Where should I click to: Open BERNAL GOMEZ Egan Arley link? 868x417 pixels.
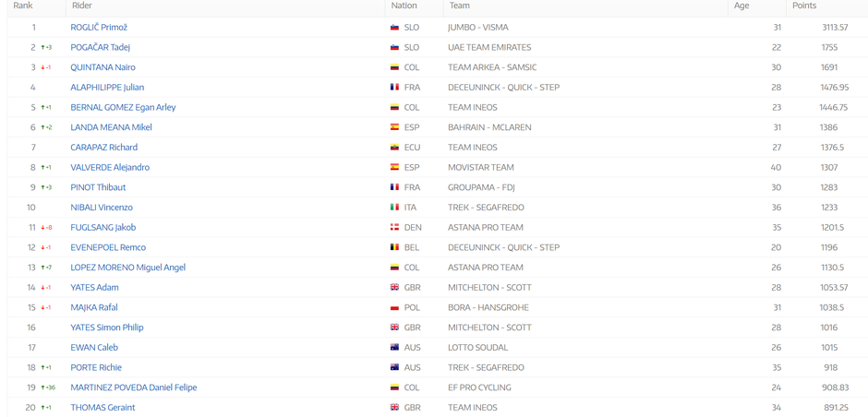click(123, 108)
